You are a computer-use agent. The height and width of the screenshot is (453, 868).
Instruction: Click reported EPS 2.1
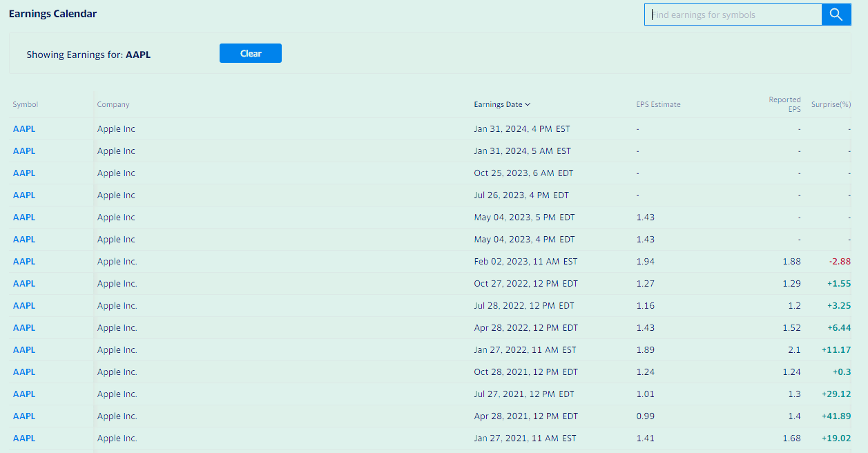[795, 350]
